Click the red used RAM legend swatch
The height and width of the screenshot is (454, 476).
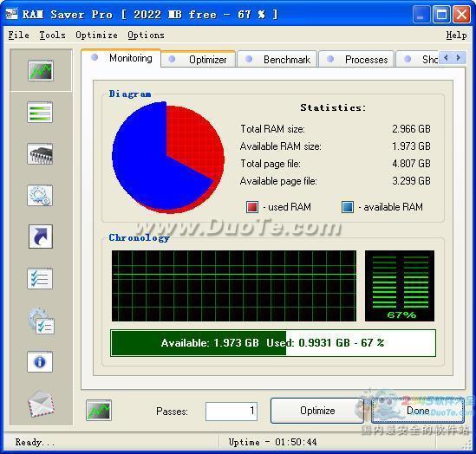click(x=252, y=207)
